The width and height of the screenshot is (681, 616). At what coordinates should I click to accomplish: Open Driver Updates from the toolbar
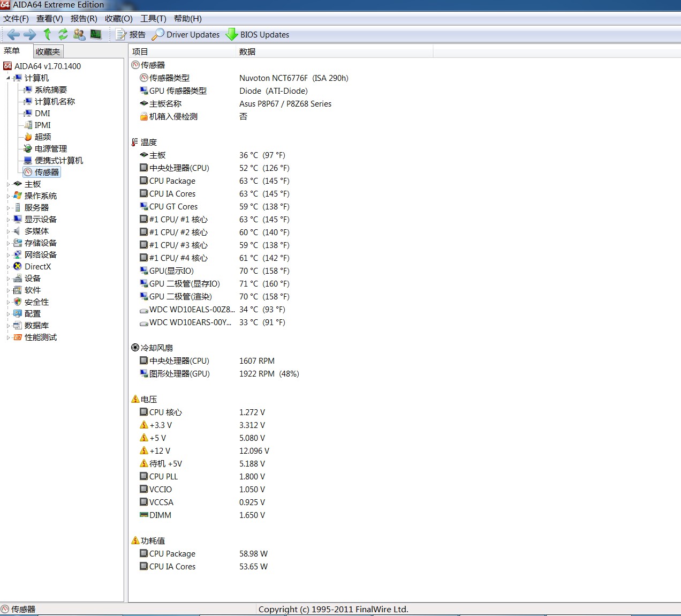186,35
